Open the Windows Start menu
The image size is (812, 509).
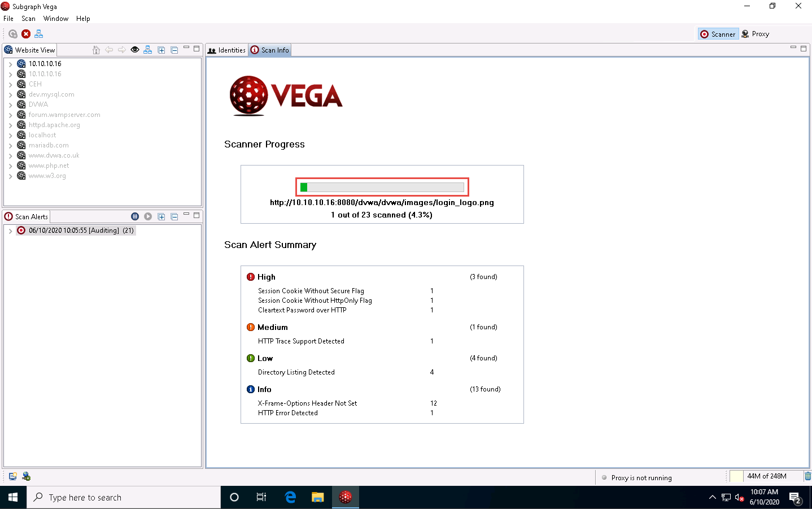click(x=13, y=498)
